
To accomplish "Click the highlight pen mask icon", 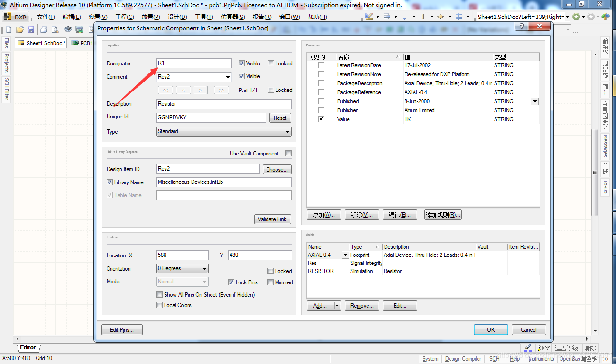I will (528, 348).
